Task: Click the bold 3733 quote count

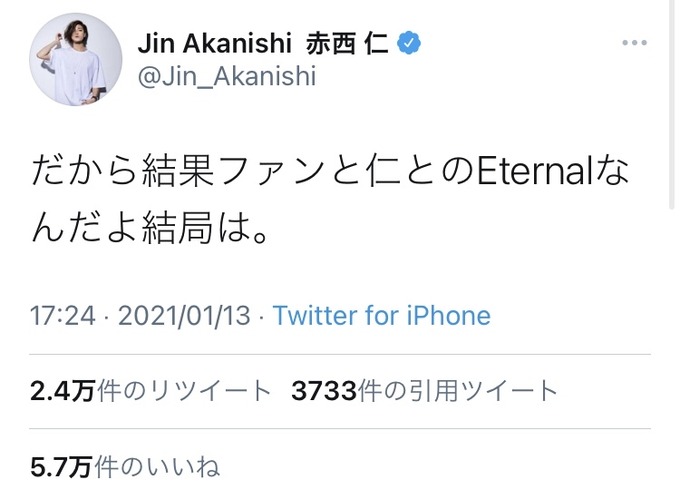Action: coord(324,390)
